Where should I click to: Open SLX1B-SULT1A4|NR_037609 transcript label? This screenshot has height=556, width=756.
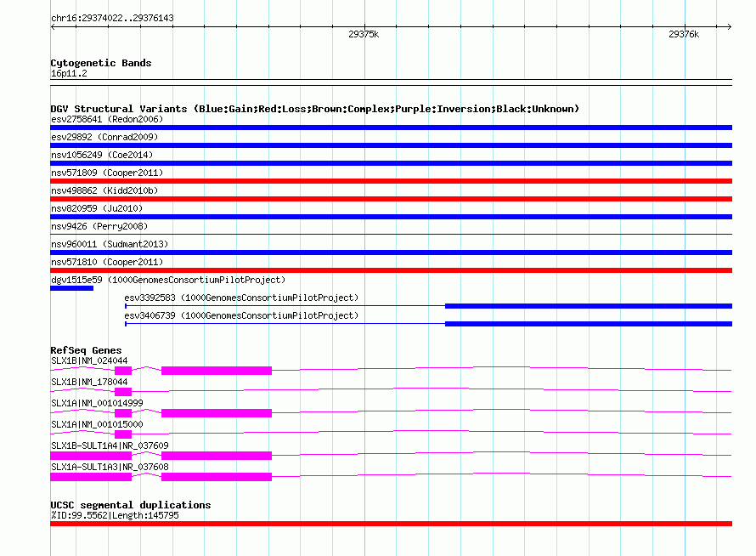coord(110,446)
